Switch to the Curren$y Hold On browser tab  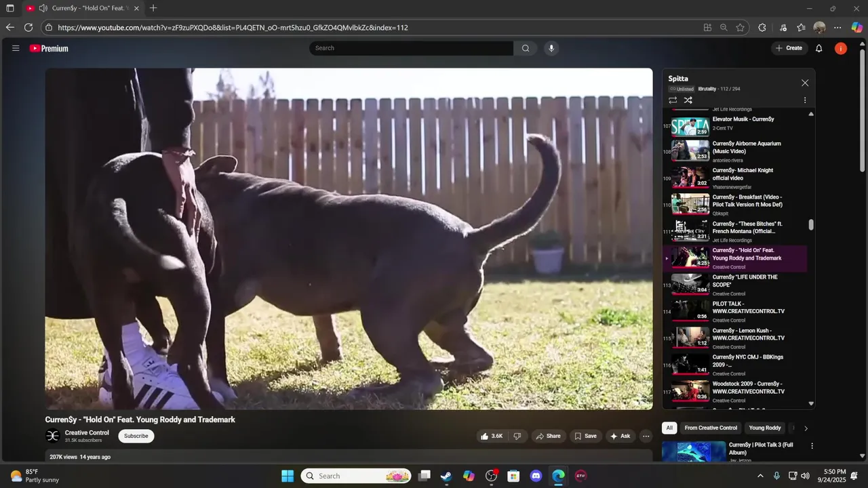(83, 8)
